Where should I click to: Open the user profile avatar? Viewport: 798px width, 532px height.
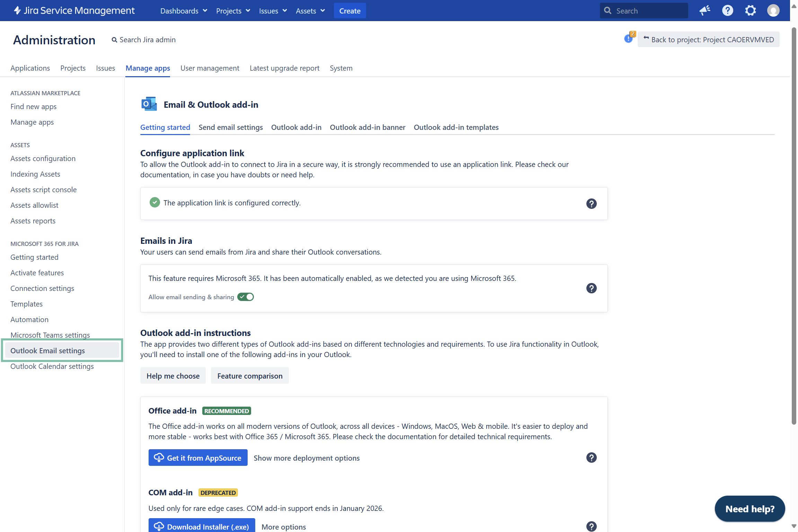point(773,11)
